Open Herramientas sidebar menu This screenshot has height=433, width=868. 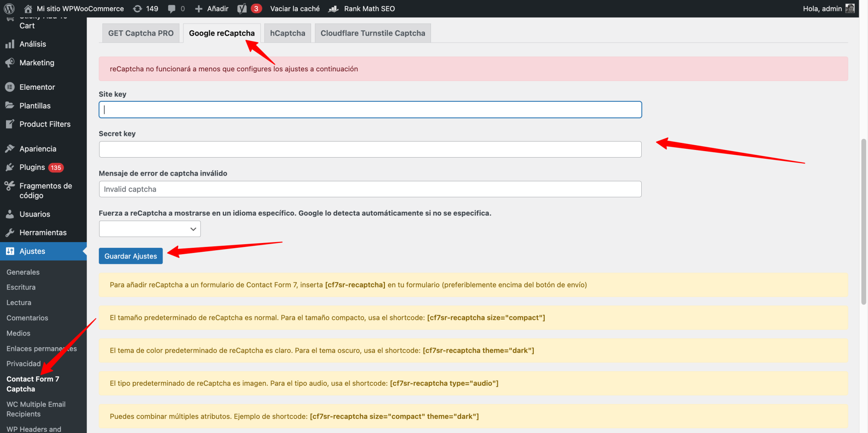[x=43, y=233]
